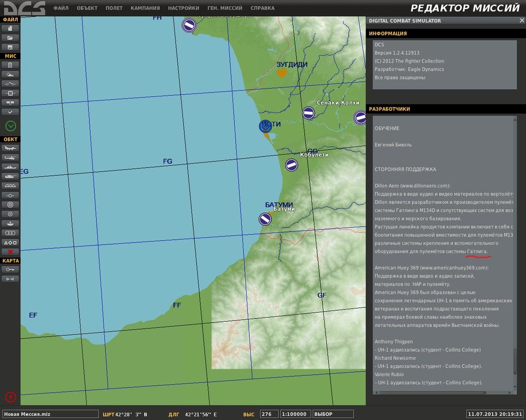
Task: Click the Richard Newsome credit line
Action: [395, 358]
